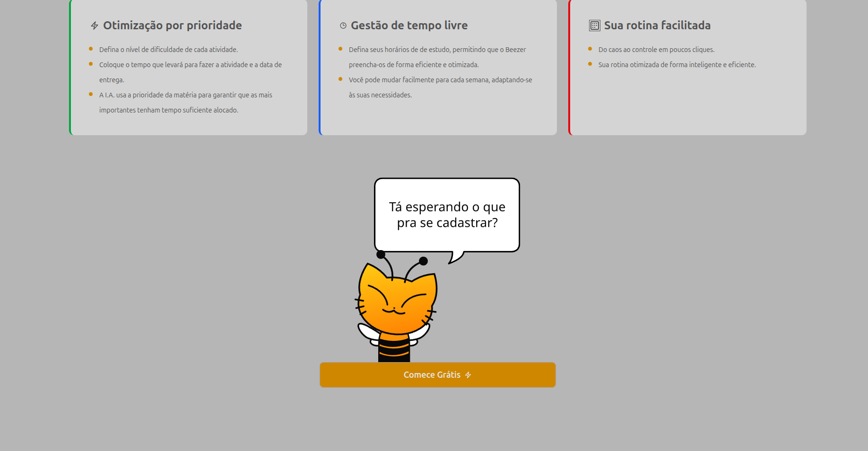Click the calendar icon beside Sua rotina facilitada
The width and height of the screenshot is (868, 451).
(x=594, y=26)
